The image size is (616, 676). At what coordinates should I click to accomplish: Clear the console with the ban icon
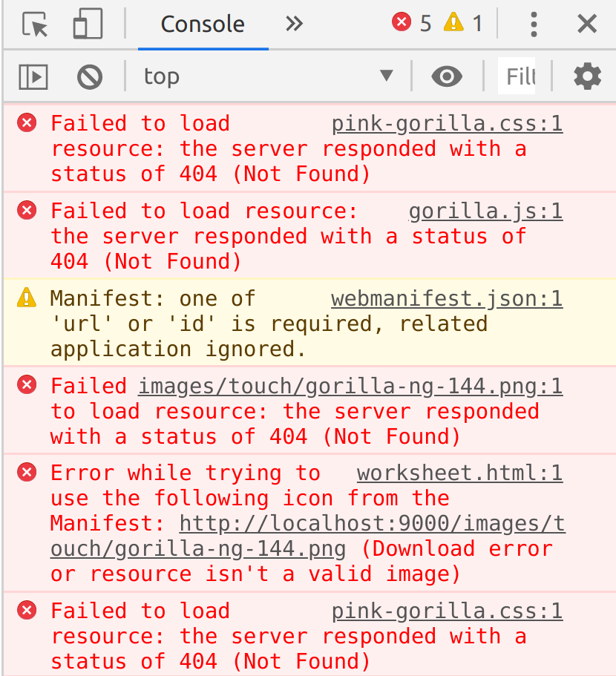click(90, 77)
